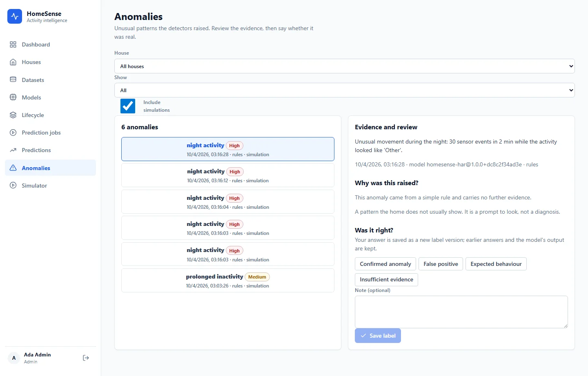Uncheck the Include simulations checkbox

point(128,106)
